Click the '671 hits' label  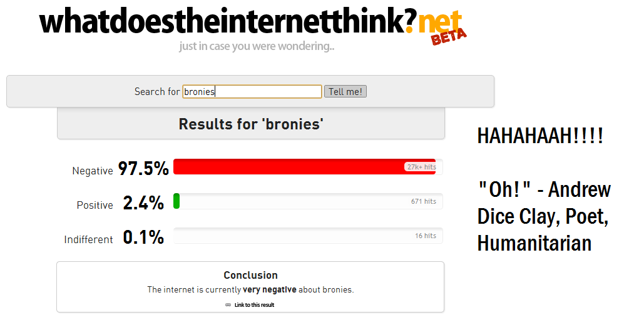(424, 201)
